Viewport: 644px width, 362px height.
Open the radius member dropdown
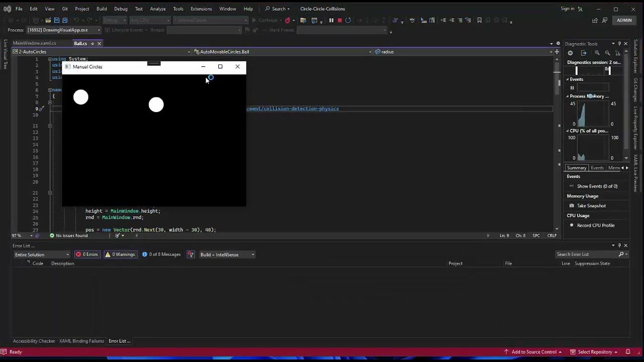click(x=464, y=52)
